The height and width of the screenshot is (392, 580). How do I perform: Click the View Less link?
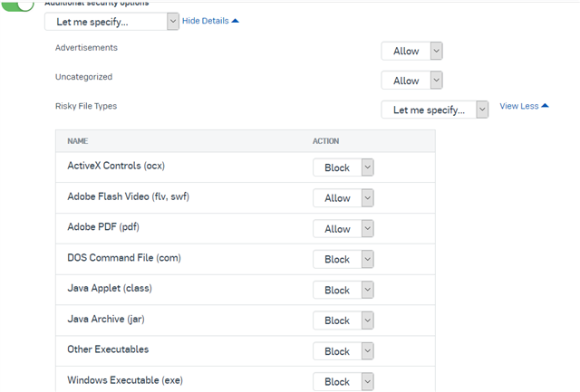click(x=519, y=106)
